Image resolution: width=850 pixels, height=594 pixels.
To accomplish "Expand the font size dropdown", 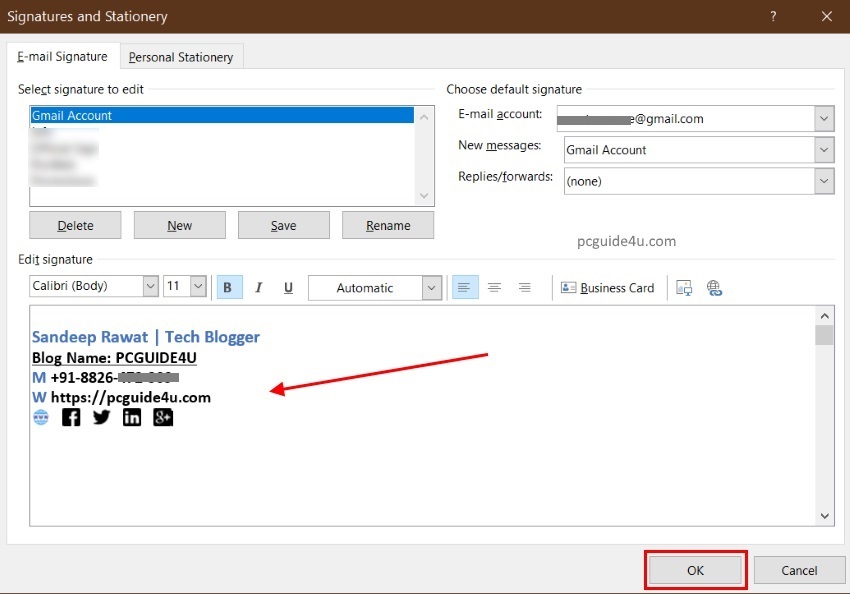I will pyautogui.click(x=197, y=287).
